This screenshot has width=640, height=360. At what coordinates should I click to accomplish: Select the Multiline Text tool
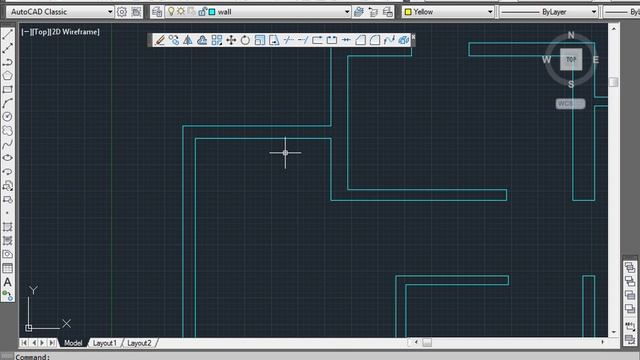7,282
